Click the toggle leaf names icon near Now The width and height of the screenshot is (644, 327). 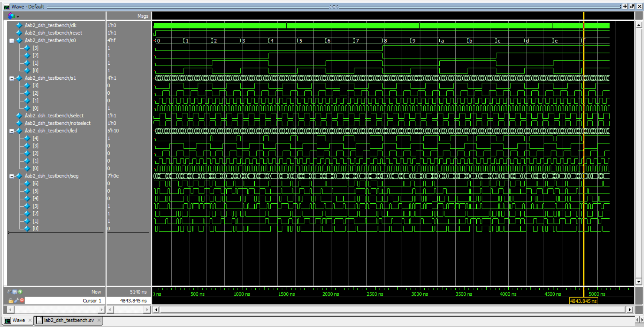point(9,292)
